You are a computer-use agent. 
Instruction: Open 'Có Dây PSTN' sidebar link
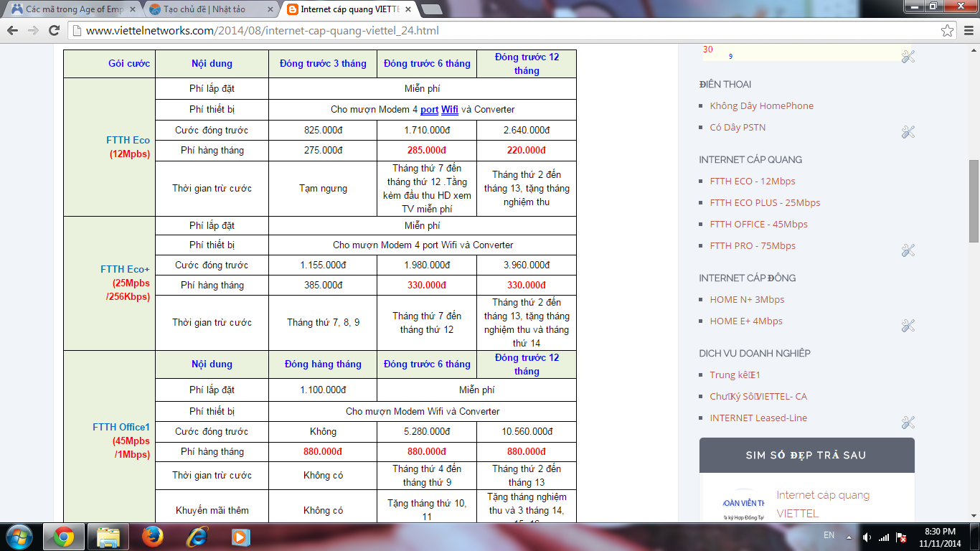click(x=738, y=127)
